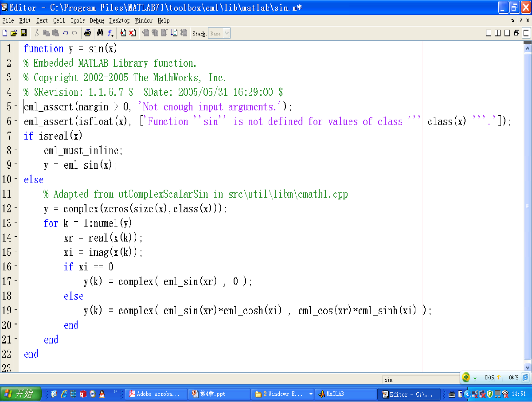Click vertical scrollbar up arrow
This screenshot has height=402, width=532.
[528, 47]
